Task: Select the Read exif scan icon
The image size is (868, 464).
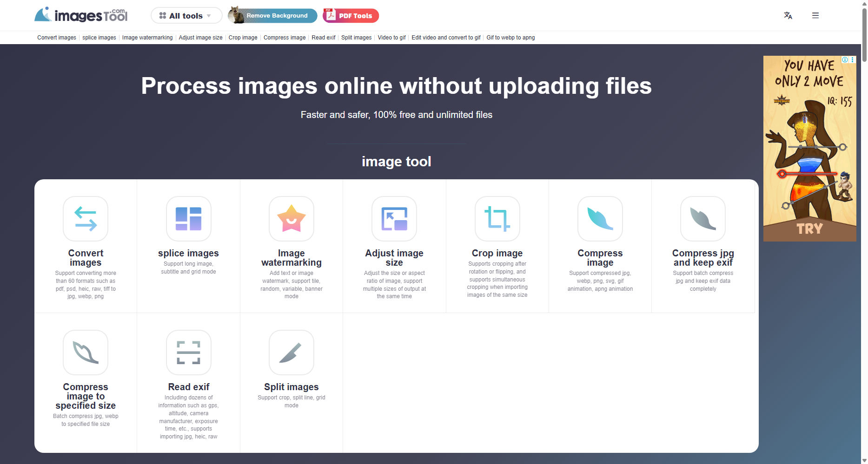Action: click(x=188, y=353)
